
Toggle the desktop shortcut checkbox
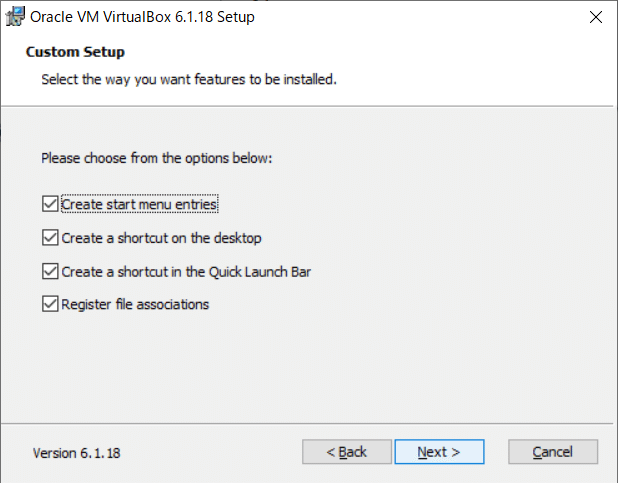point(50,238)
